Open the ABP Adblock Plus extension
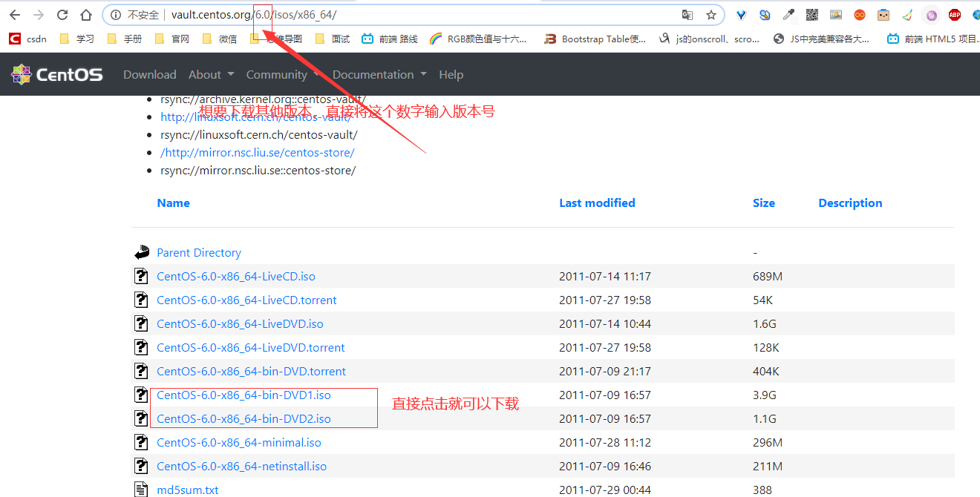980x497 pixels. click(955, 15)
